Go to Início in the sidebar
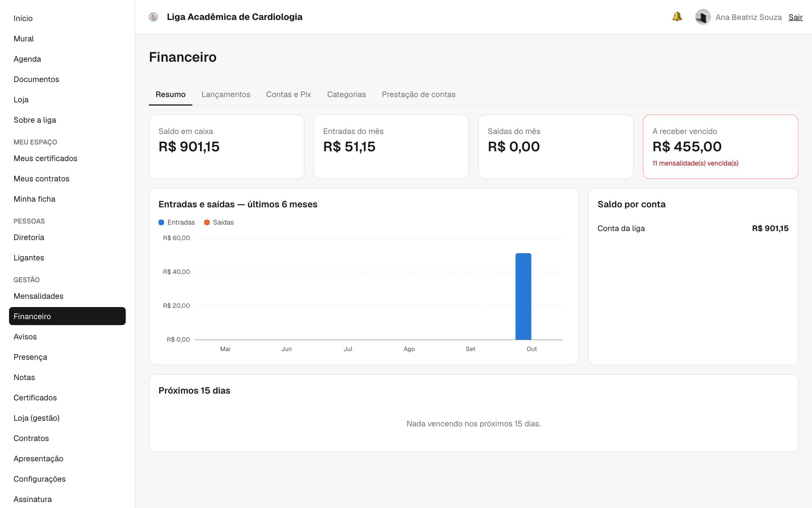812x508 pixels. (x=67, y=18)
